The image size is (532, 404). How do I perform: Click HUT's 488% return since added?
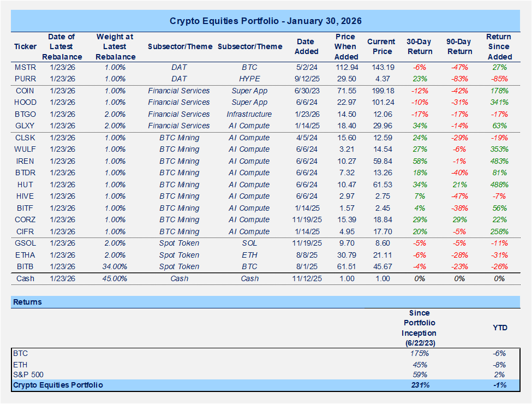499,185
